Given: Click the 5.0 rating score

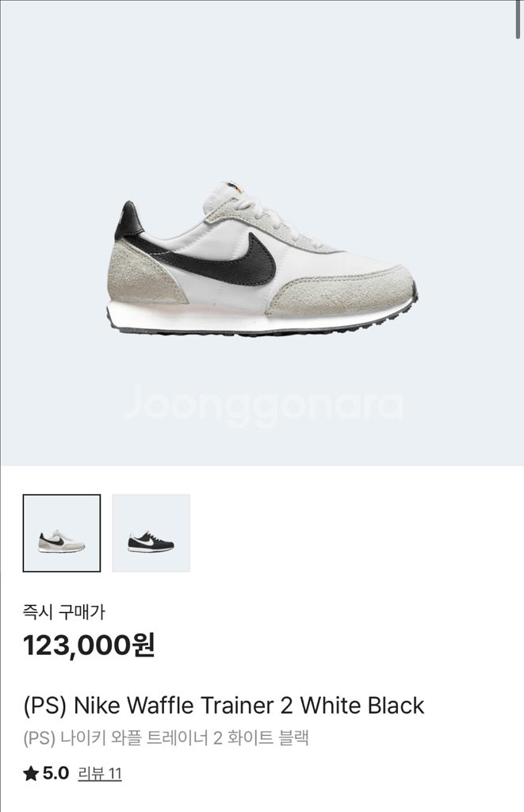Looking at the screenshot, I should point(55,774).
